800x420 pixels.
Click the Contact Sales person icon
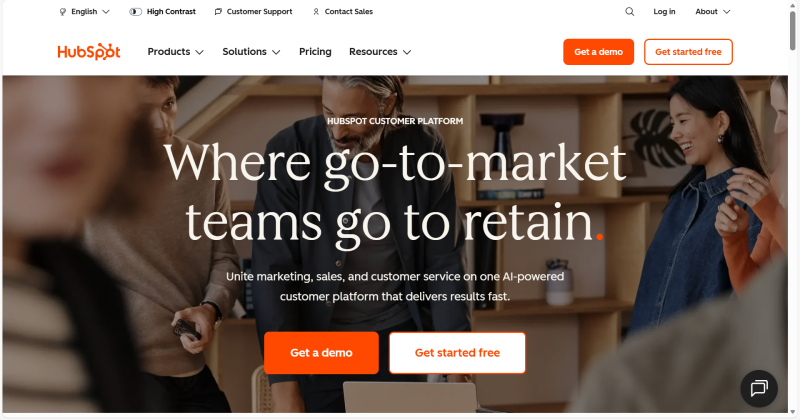coord(316,11)
